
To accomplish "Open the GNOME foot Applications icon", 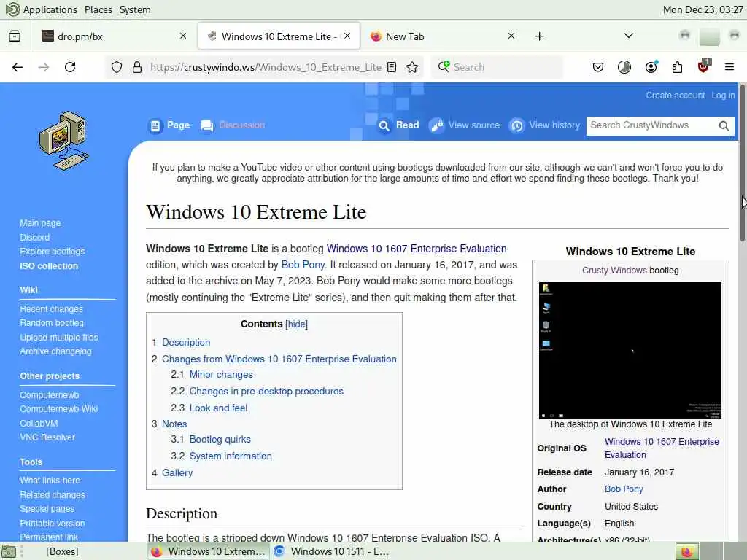I will (12, 9).
